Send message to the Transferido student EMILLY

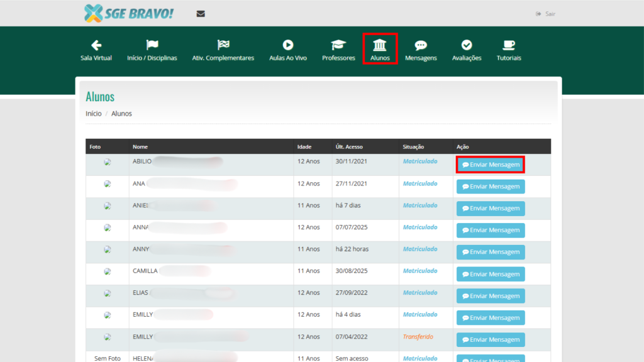coord(491,340)
